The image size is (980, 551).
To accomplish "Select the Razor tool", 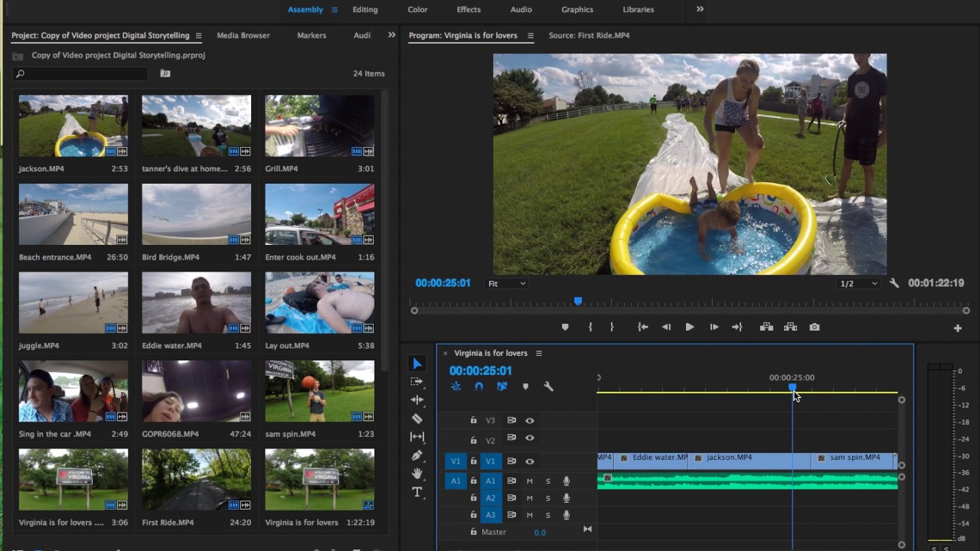I will pos(416,419).
